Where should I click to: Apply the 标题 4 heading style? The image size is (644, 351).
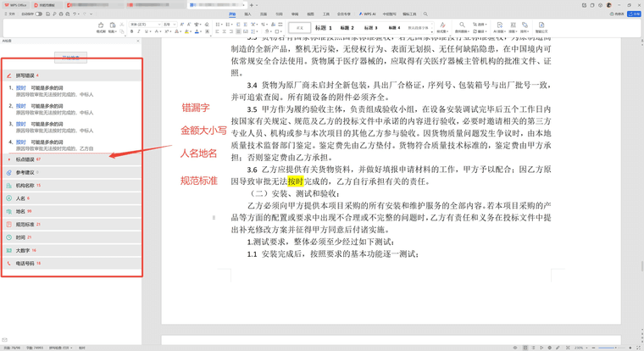coord(394,27)
